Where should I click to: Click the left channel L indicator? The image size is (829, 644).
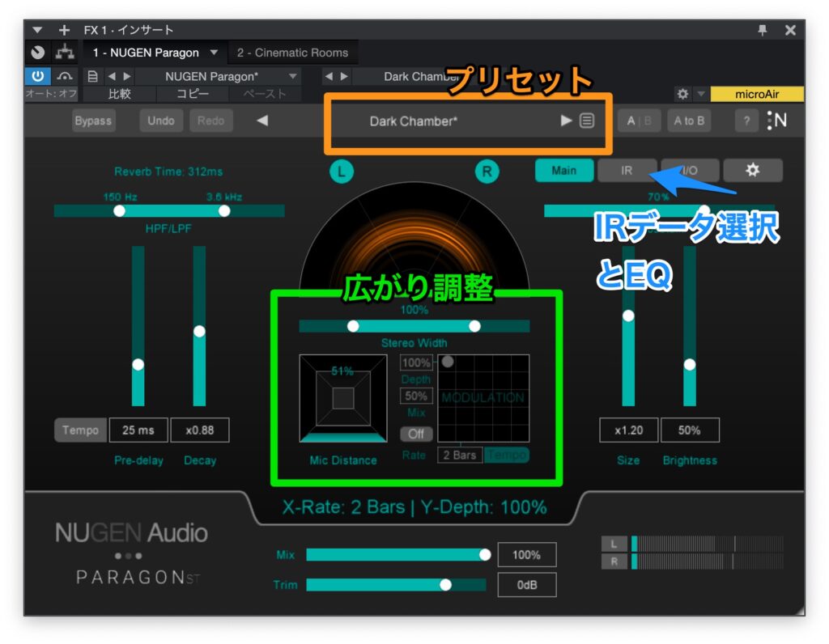[341, 171]
